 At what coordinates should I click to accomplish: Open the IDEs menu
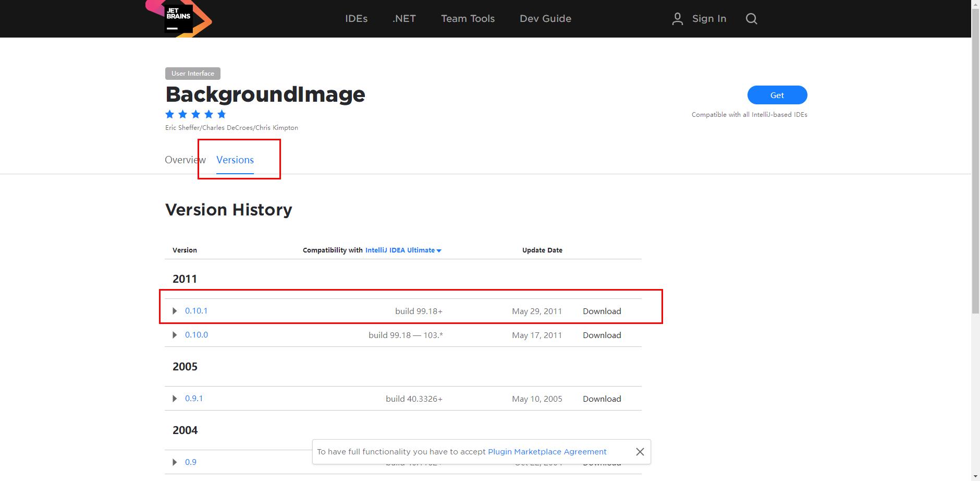click(x=356, y=19)
